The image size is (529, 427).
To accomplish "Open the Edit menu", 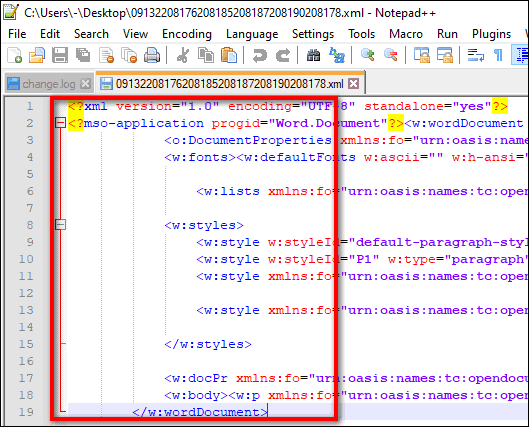I will [x=50, y=34].
